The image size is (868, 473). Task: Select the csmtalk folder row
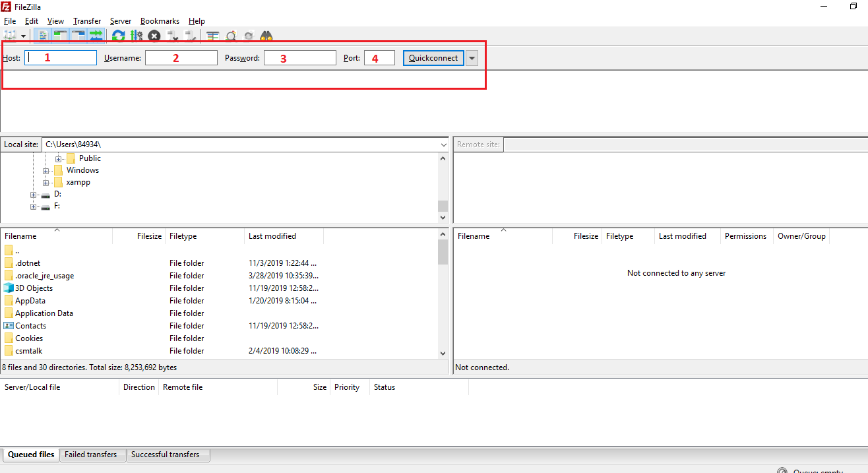click(219, 351)
